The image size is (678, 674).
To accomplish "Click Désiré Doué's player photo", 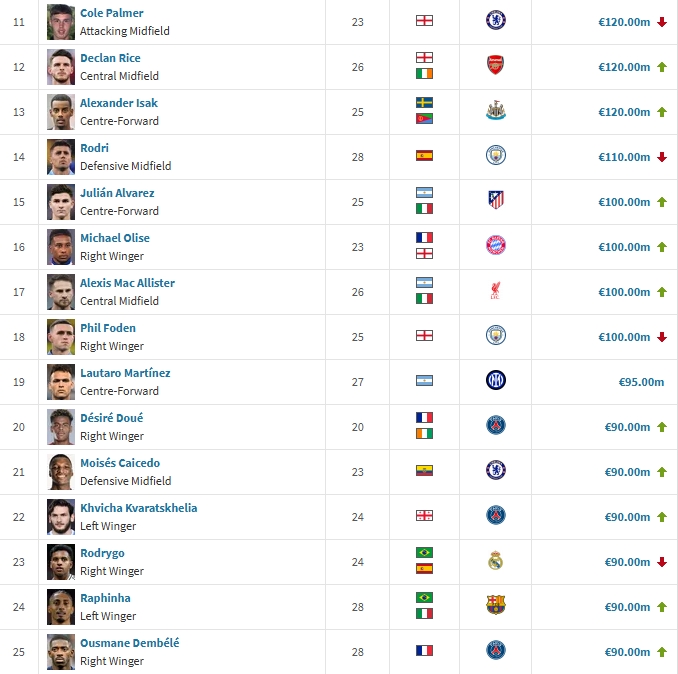I will point(61,426).
